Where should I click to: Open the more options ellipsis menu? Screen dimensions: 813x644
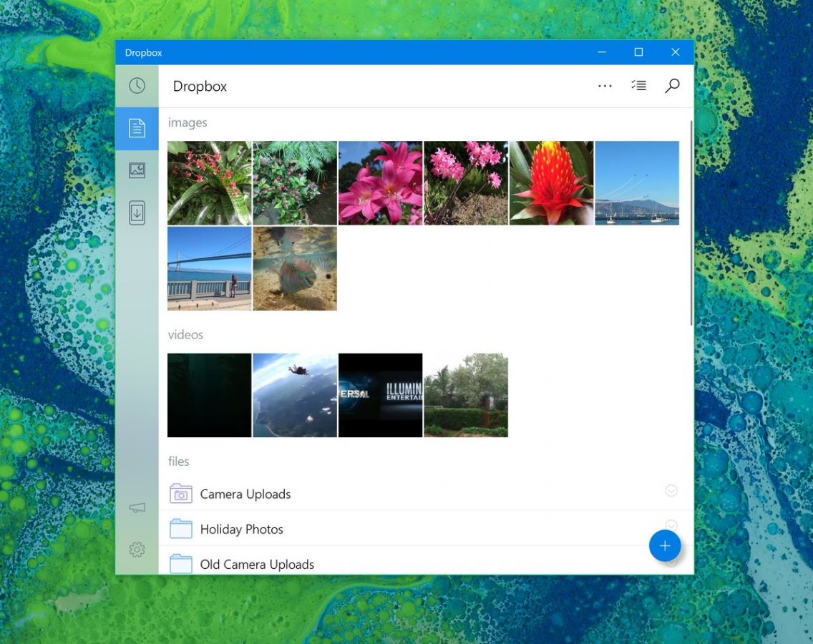[605, 86]
